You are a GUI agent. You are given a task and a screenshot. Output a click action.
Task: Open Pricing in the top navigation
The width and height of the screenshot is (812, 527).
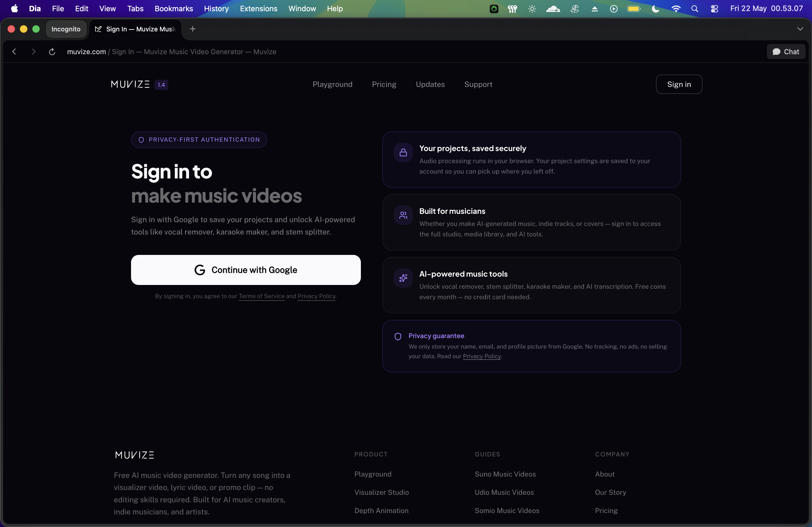384,84
